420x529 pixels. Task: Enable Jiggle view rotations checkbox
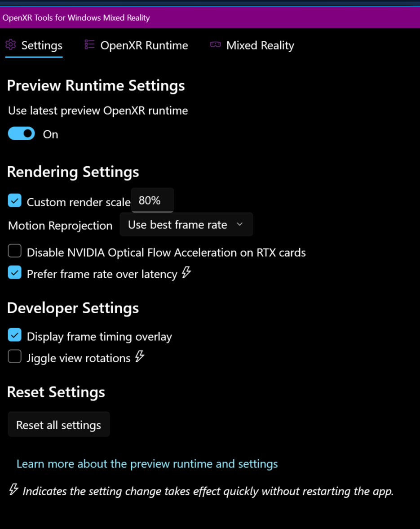point(15,356)
